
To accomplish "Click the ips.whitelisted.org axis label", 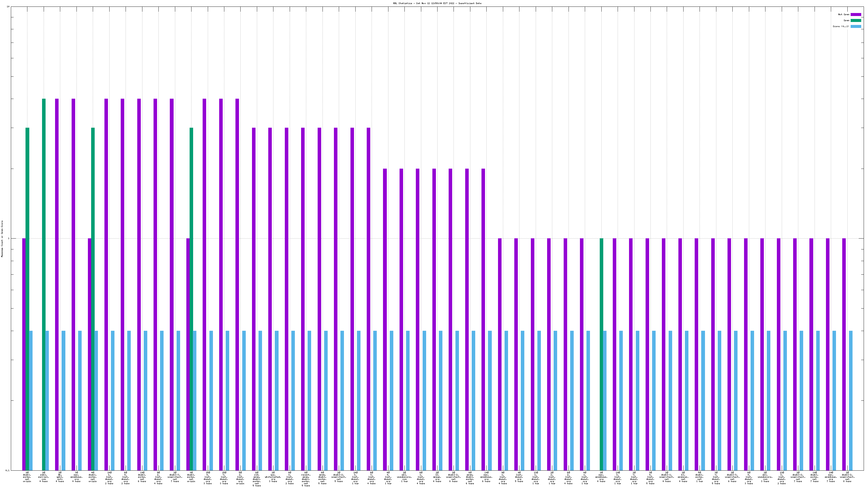I will point(273,477).
